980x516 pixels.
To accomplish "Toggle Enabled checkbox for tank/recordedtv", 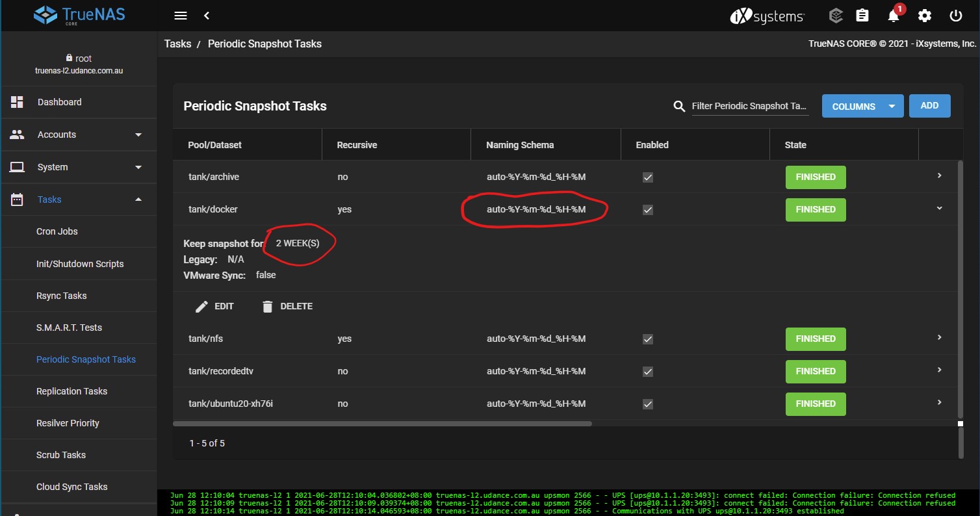I will (x=647, y=371).
